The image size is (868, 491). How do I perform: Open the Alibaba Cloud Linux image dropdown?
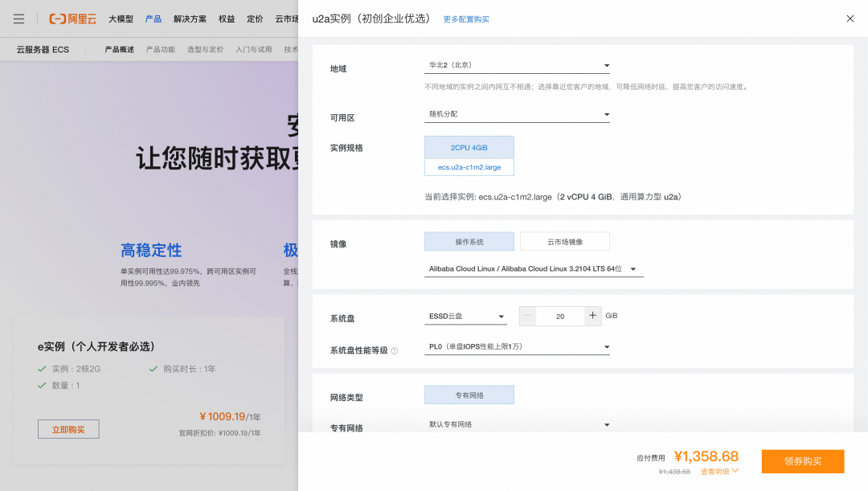(x=534, y=269)
